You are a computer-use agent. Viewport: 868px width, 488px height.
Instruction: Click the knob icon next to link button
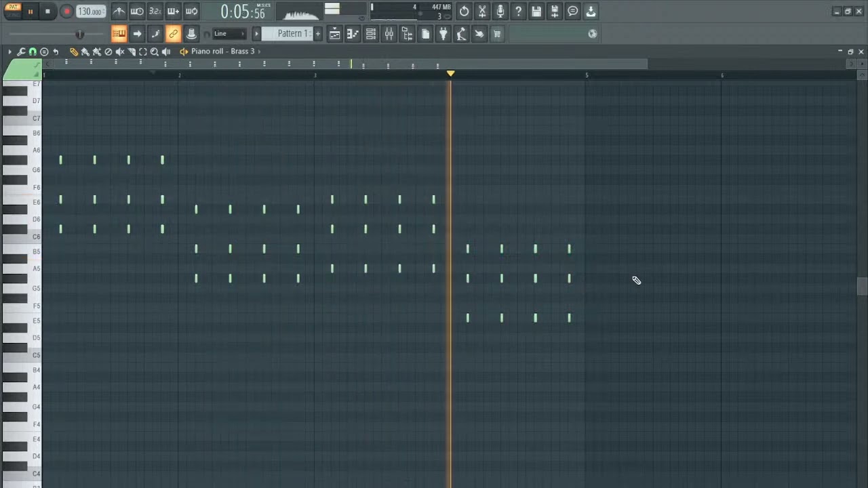click(x=192, y=34)
